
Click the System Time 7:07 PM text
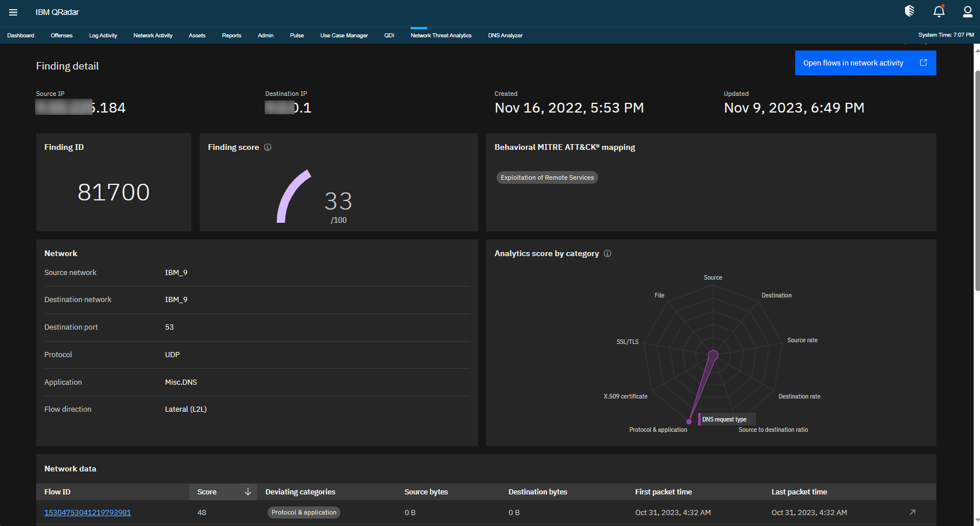[x=946, y=34]
